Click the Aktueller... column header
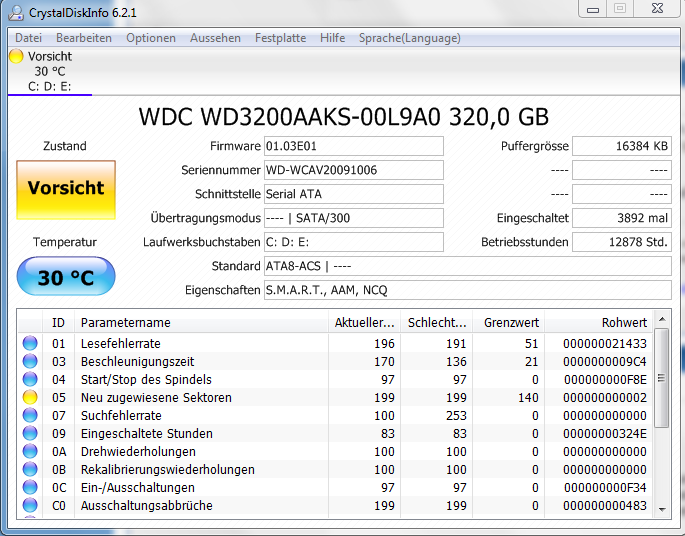Image resolution: width=685 pixels, height=536 pixels. coord(365,322)
